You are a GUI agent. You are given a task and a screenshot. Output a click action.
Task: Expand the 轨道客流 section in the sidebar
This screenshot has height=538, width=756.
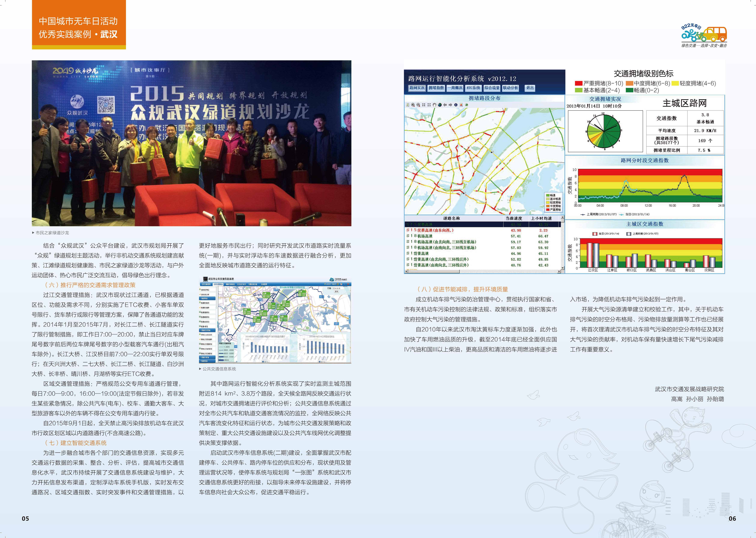pyautogui.click(x=207, y=298)
